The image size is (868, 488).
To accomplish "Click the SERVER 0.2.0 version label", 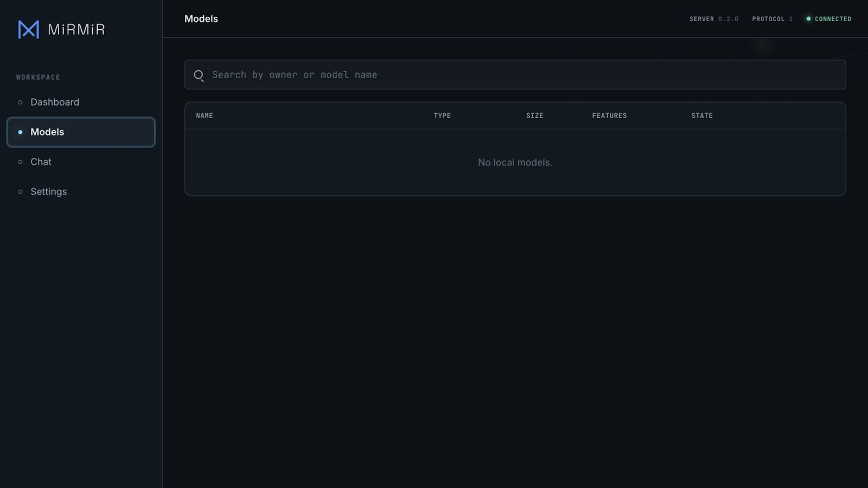I will (714, 19).
